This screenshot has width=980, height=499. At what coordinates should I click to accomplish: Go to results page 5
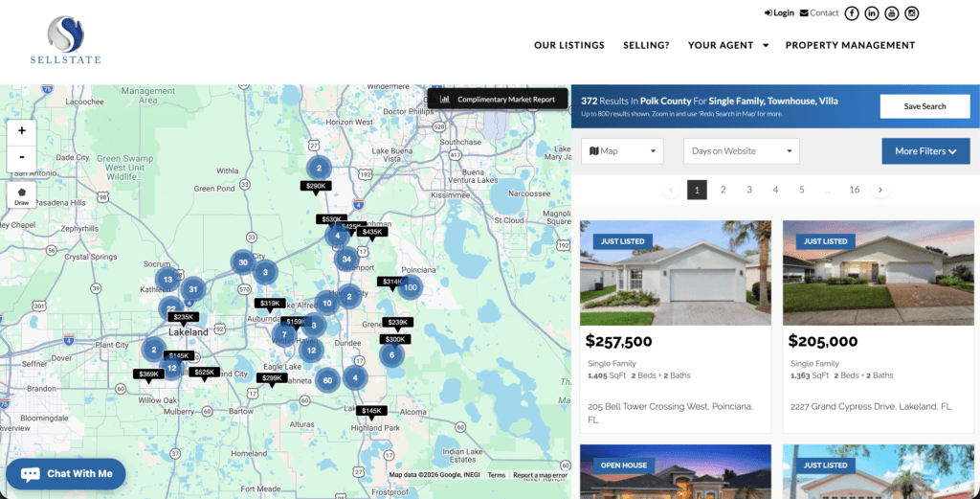(x=802, y=190)
